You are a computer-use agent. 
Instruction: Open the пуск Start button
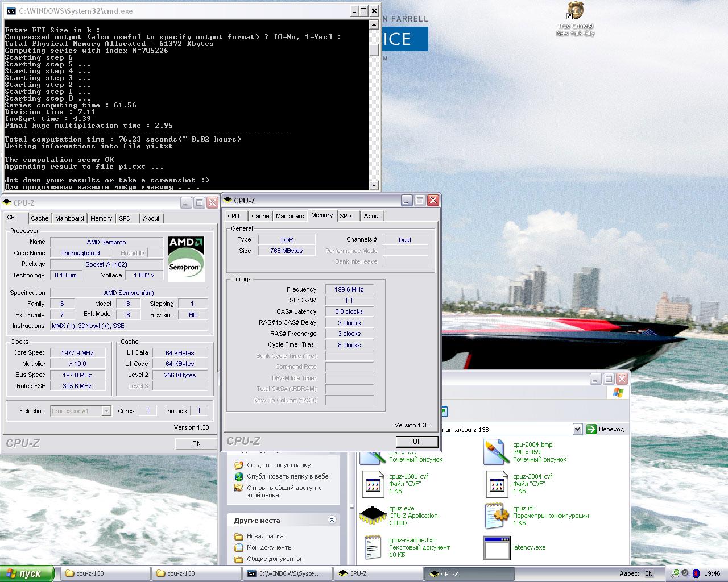[x=27, y=573]
